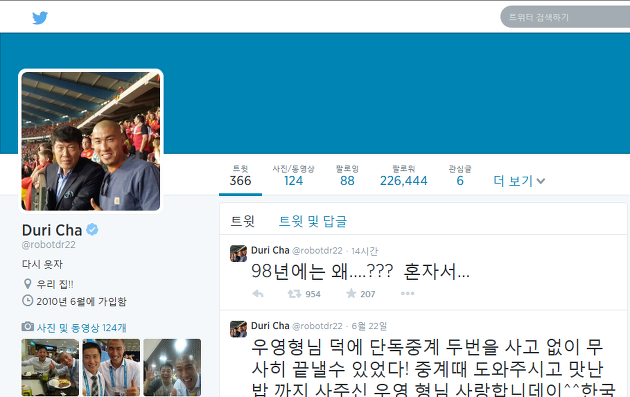View the 팔로잉 88 list
The image size is (630, 397).
tap(347, 176)
